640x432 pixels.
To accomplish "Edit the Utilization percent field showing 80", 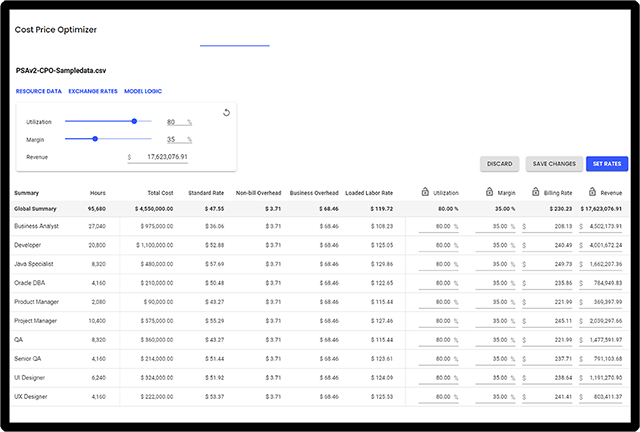I will point(179,122).
